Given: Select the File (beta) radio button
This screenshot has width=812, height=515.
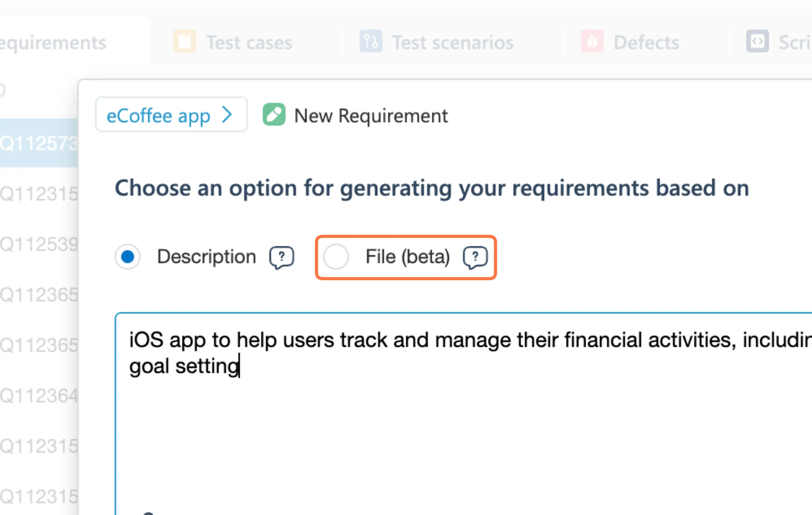Looking at the screenshot, I should [336, 257].
